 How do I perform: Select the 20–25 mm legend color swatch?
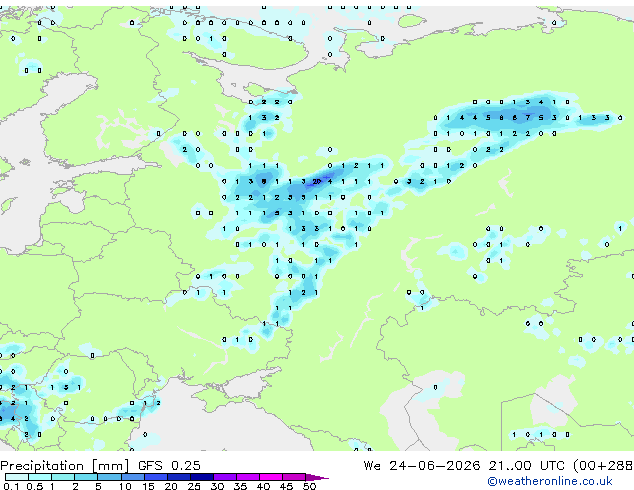(179, 477)
